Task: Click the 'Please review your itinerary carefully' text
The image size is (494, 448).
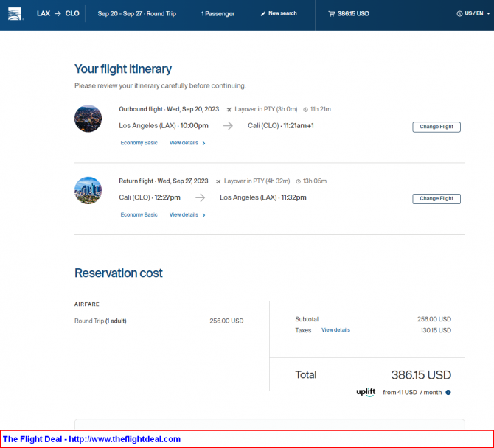Action: [160, 85]
